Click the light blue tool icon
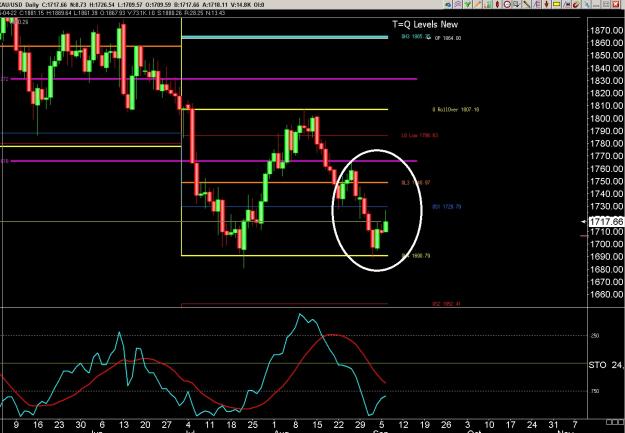Screen dimensions: 625x433 tap(587, 4)
